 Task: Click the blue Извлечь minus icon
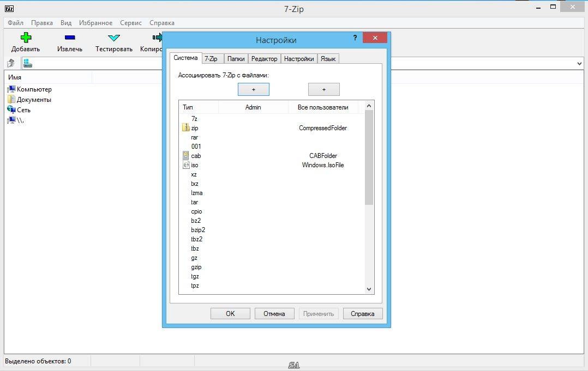70,38
